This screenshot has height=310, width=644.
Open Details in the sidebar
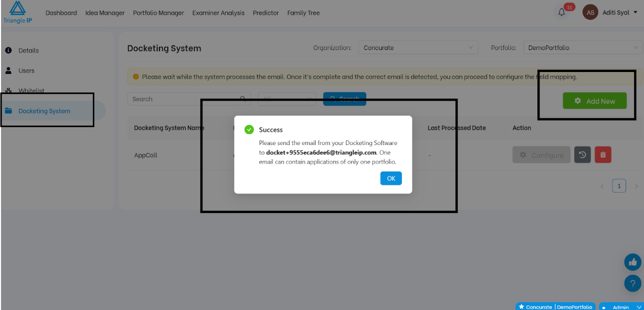(29, 51)
